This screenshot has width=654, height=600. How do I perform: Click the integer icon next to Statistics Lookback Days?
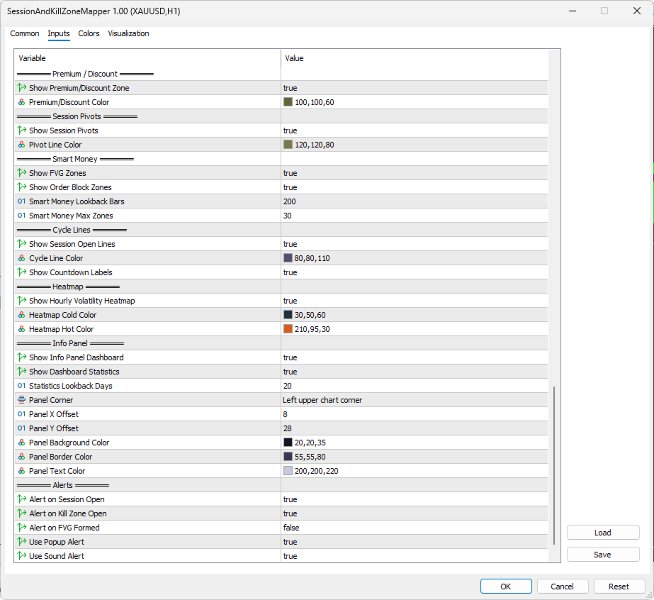pos(22,386)
